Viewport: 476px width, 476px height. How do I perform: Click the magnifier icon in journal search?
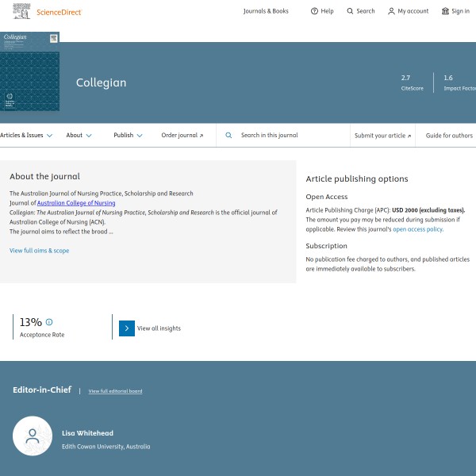(228, 136)
